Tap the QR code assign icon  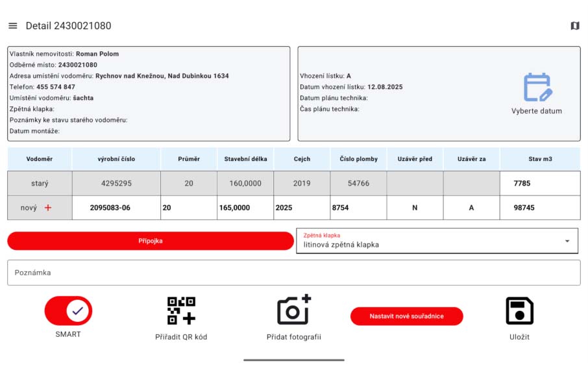tap(181, 311)
